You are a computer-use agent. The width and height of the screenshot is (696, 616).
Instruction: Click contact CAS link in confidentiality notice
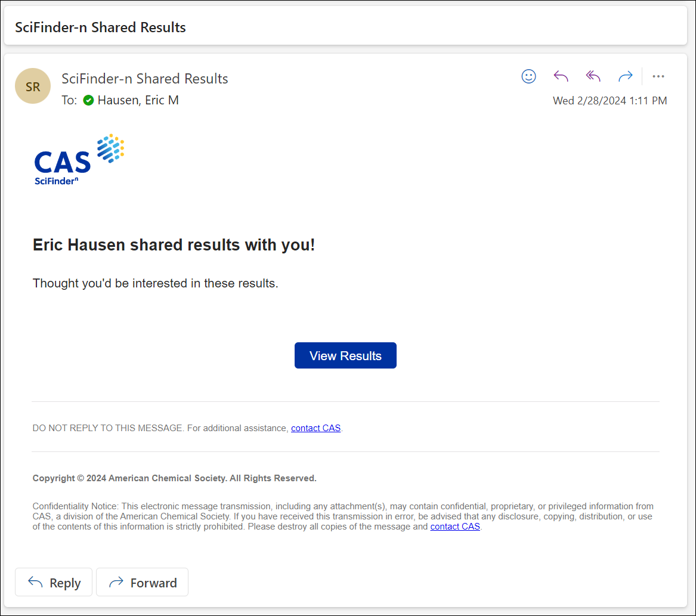coord(455,527)
